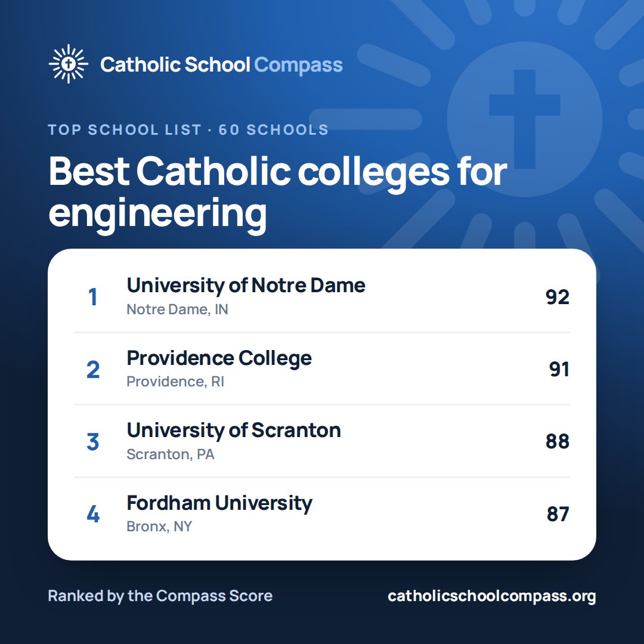Click Providence College's score of 91
Screen dimensions: 644x644
tap(559, 369)
